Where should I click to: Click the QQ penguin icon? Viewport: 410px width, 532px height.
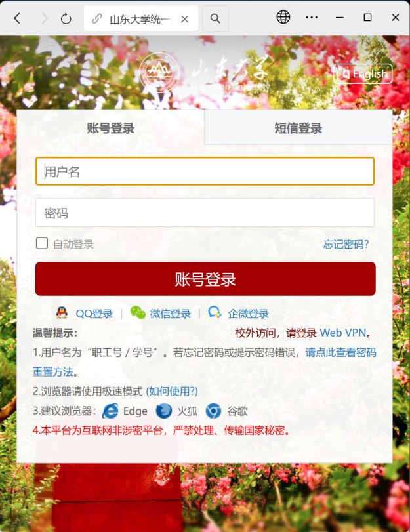[62, 312]
